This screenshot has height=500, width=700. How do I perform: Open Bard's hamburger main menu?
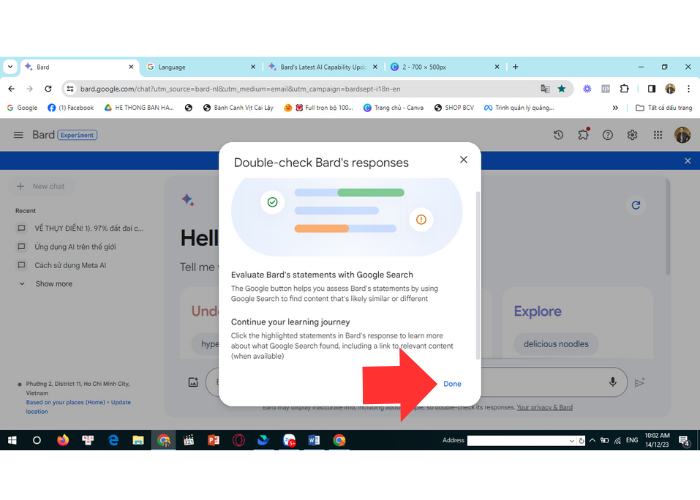click(18, 135)
